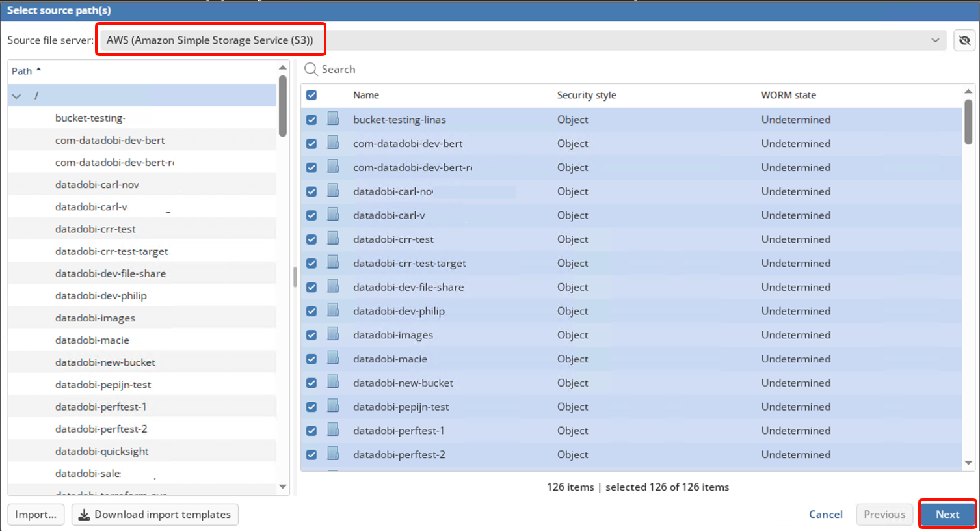Uncheck the datadobi-images checkbox
The width and height of the screenshot is (980, 531).
point(311,335)
